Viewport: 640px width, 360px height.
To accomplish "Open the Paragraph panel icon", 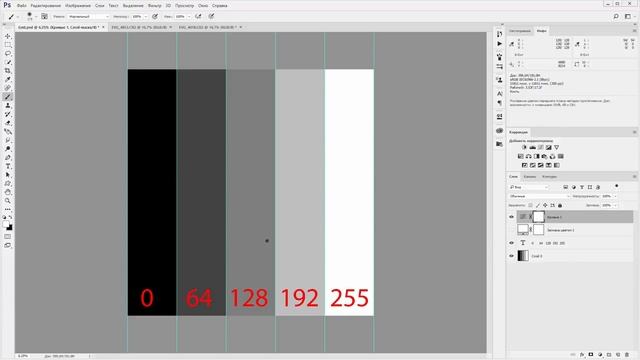I will click(x=500, y=103).
